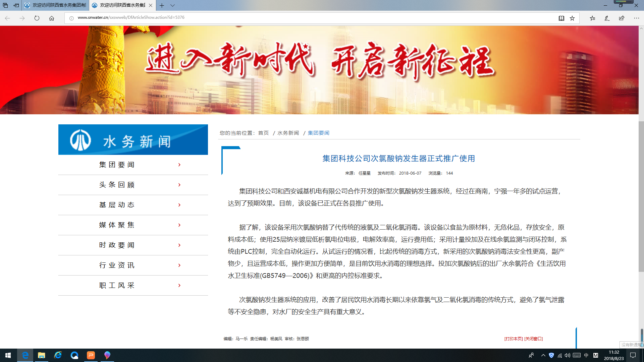Click the tabs you've set aside icon
644x362 pixels.
point(5,5)
